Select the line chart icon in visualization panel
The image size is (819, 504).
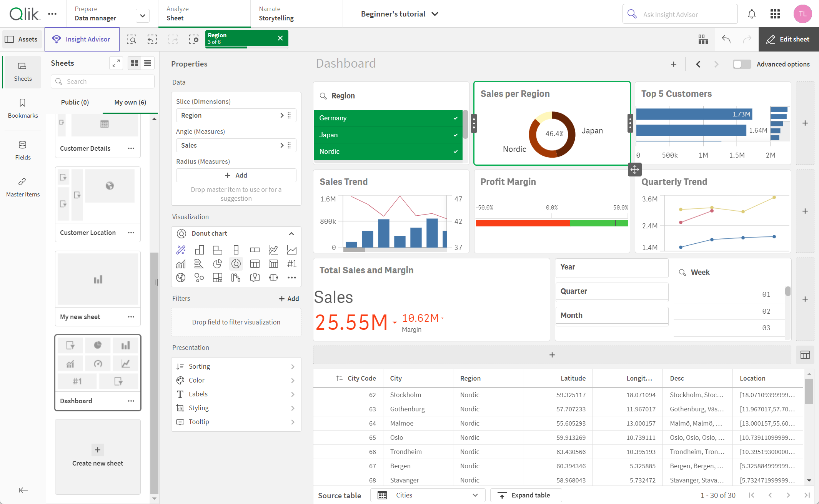point(273,250)
